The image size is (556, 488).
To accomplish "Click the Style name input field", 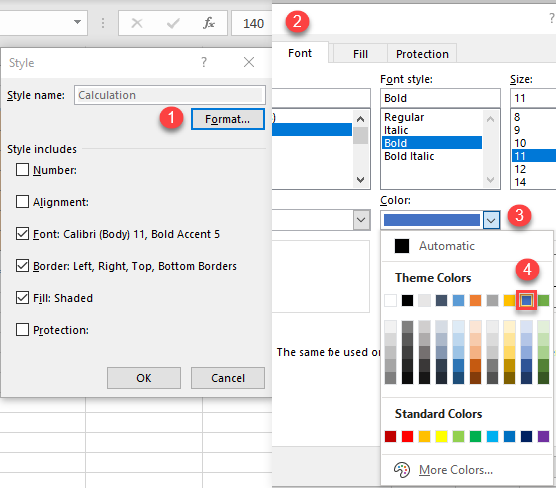I will 170,95.
